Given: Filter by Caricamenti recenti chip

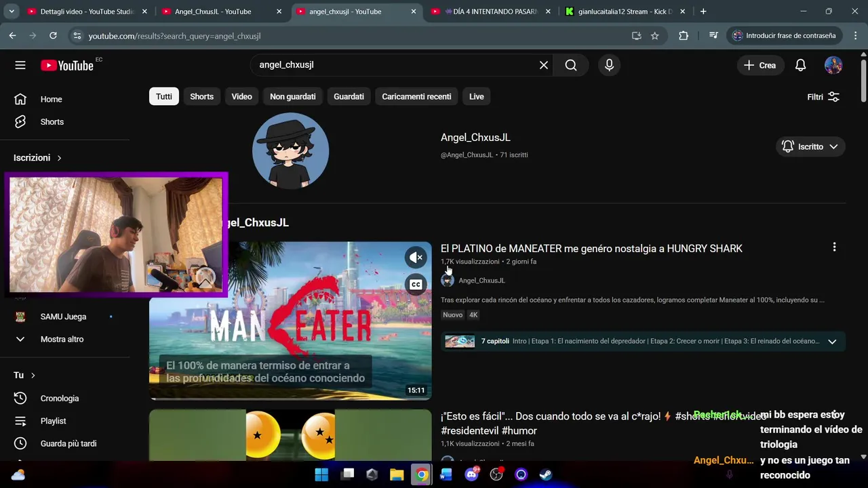Looking at the screenshot, I should [416, 96].
